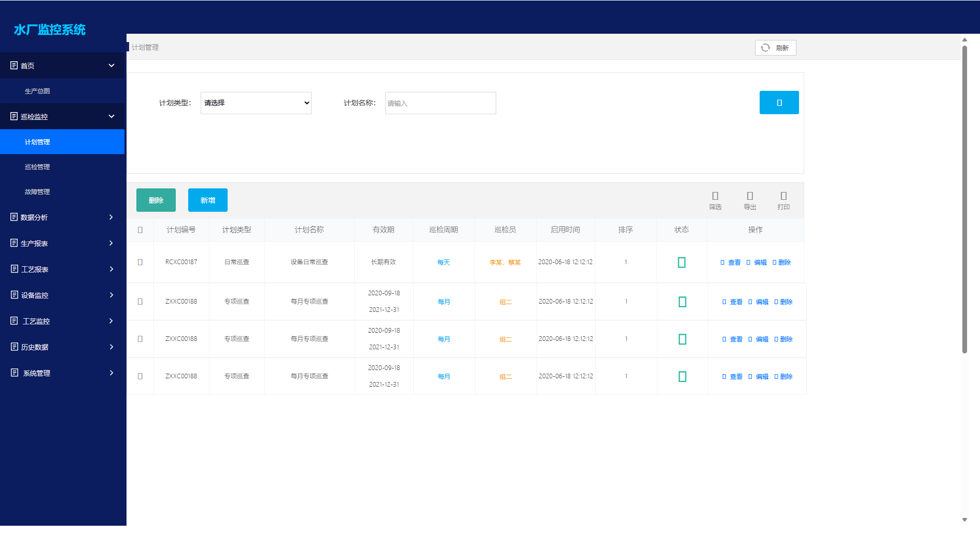Click the 日常巡查 plan type cell
Image resolution: width=980 pixels, height=547 pixels.
click(x=236, y=262)
